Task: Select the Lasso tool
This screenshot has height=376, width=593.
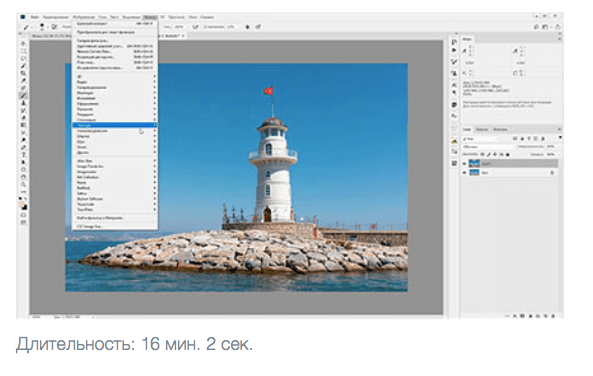Action: click(x=23, y=59)
